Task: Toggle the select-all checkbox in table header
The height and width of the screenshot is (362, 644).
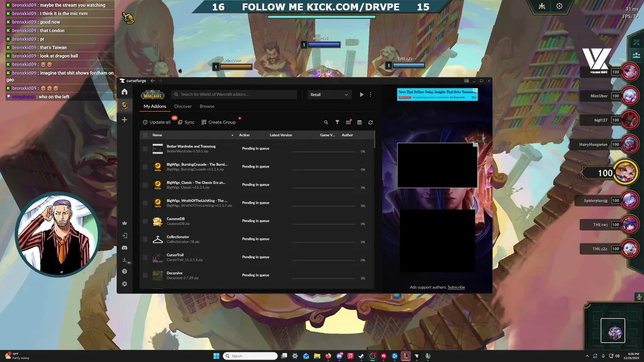Action: tap(145, 135)
